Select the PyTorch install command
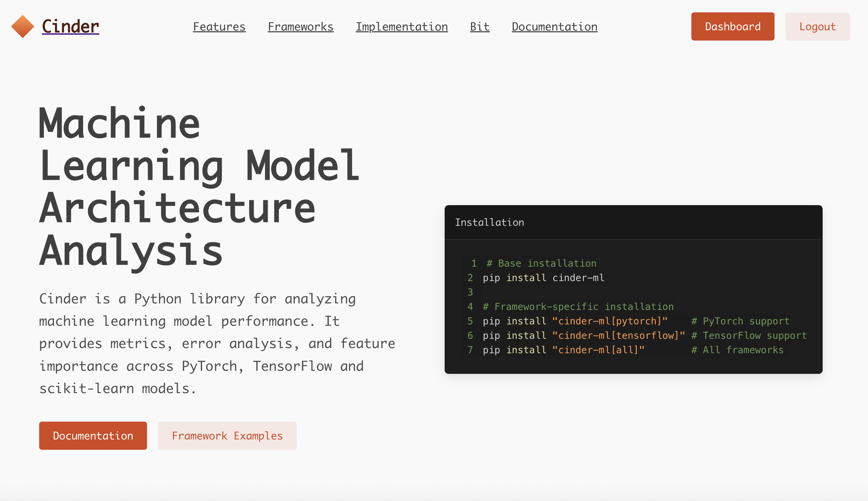868x501 pixels. (x=575, y=321)
